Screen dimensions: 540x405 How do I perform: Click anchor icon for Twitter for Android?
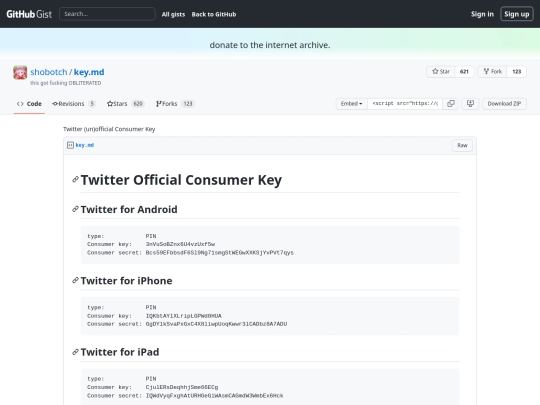click(75, 209)
